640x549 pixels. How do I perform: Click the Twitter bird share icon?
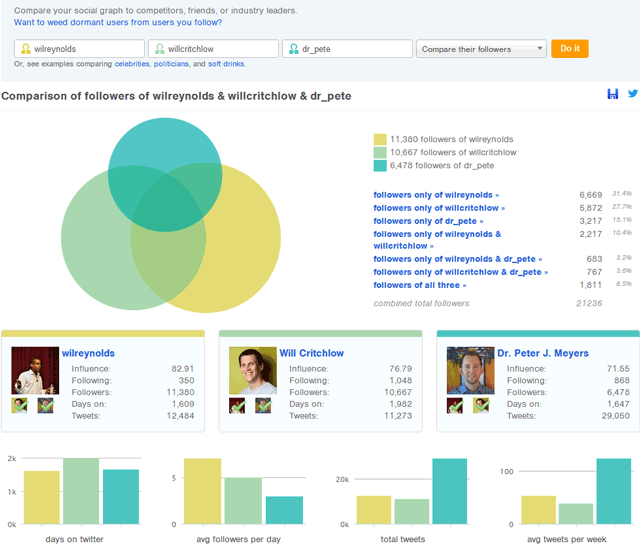pos(632,94)
